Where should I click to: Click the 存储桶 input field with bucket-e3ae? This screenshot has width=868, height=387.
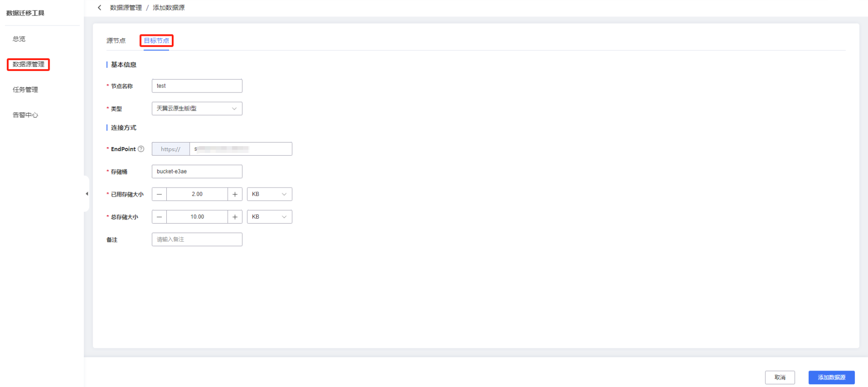tap(197, 172)
